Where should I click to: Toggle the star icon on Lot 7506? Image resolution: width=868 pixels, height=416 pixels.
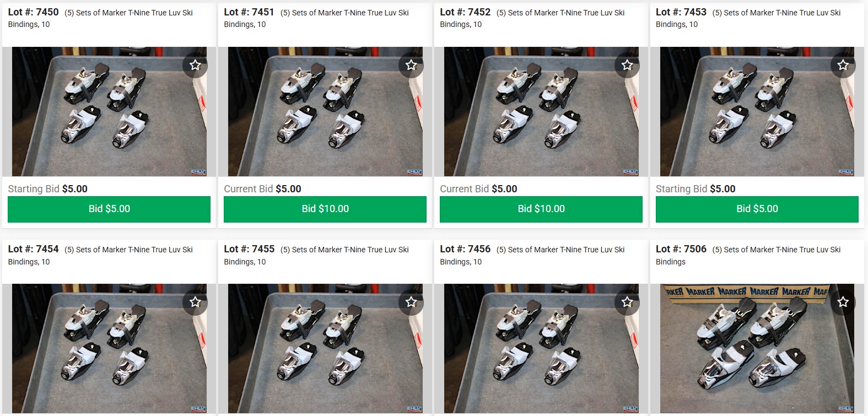coord(843,302)
